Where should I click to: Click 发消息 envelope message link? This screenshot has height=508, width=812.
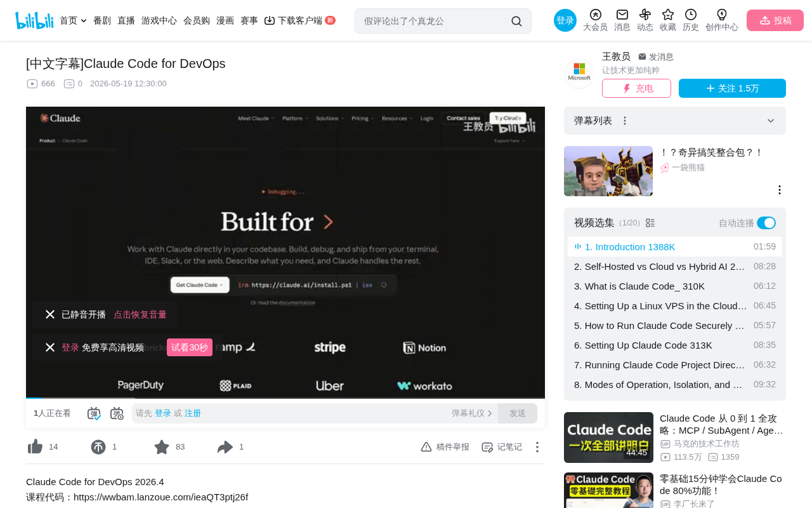pos(656,57)
